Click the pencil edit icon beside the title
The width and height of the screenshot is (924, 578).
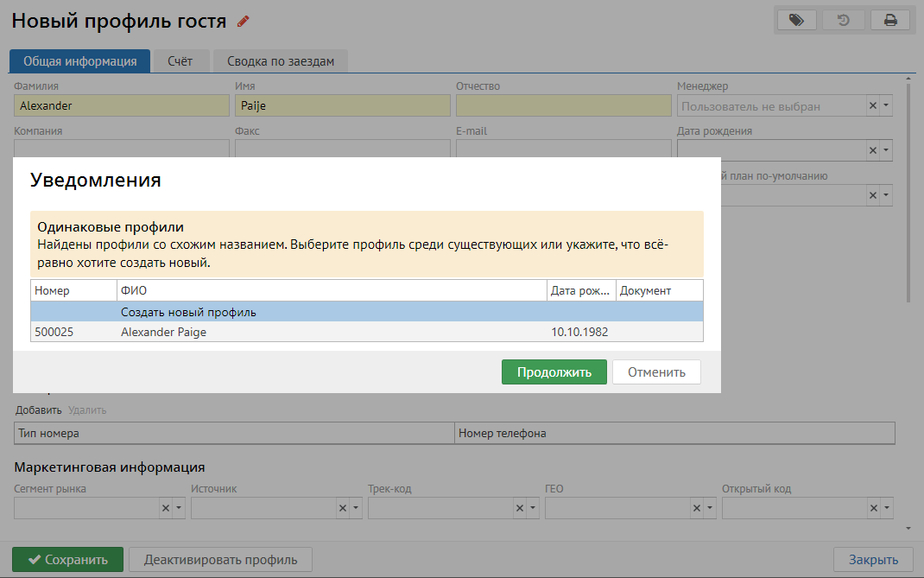tap(243, 22)
